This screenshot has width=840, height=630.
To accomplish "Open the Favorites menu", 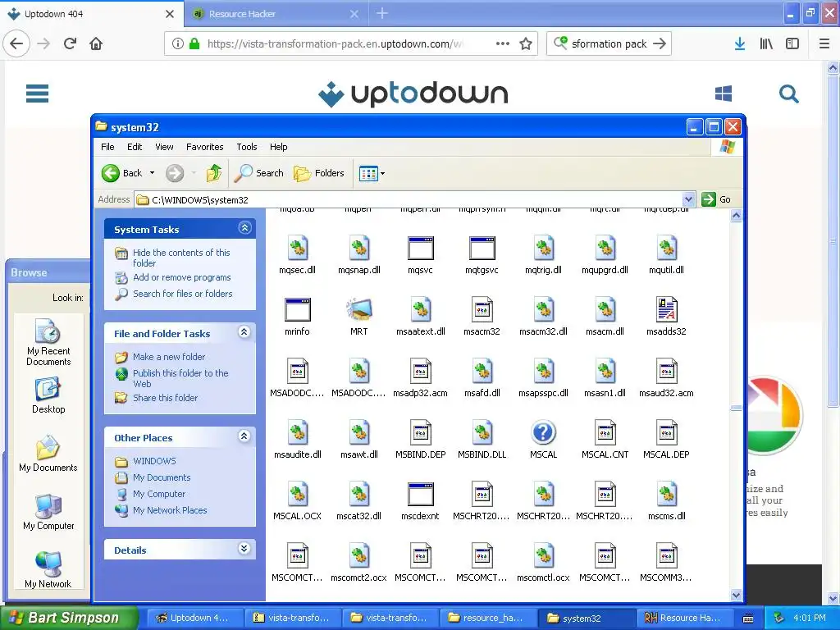I will click(x=204, y=147).
